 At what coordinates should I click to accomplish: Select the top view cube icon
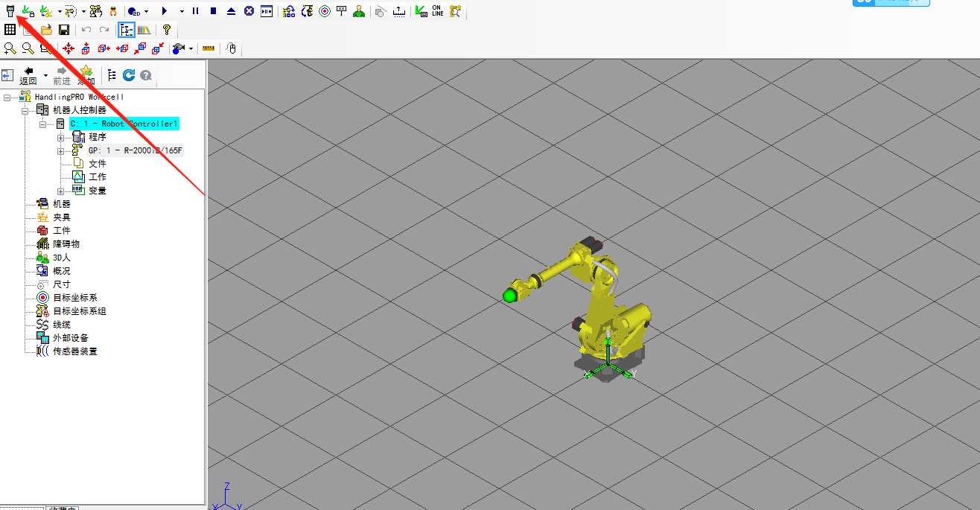(86, 48)
